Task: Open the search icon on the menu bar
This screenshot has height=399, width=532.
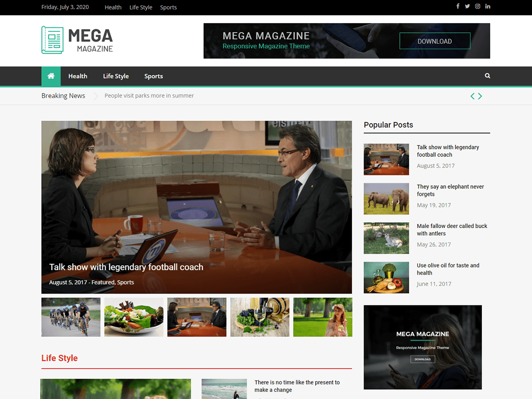Action: click(x=487, y=76)
